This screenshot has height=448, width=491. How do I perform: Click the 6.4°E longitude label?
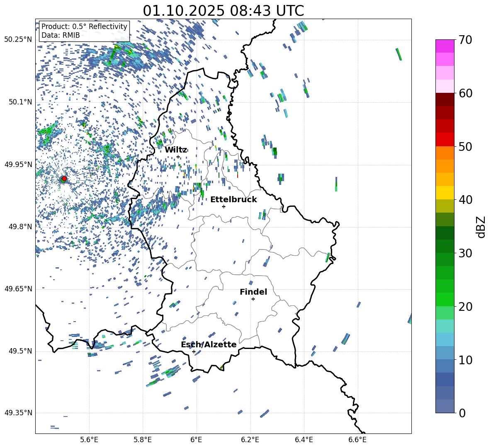304,440
